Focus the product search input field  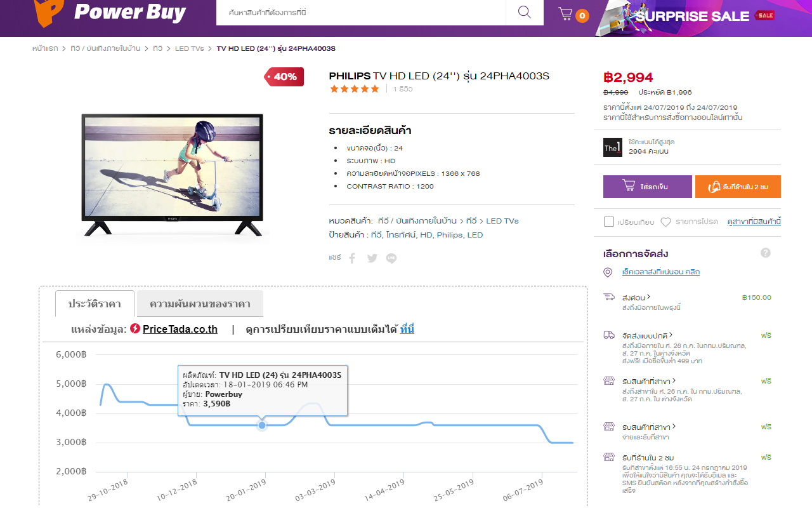pyautogui.click(x=361, y=13)
